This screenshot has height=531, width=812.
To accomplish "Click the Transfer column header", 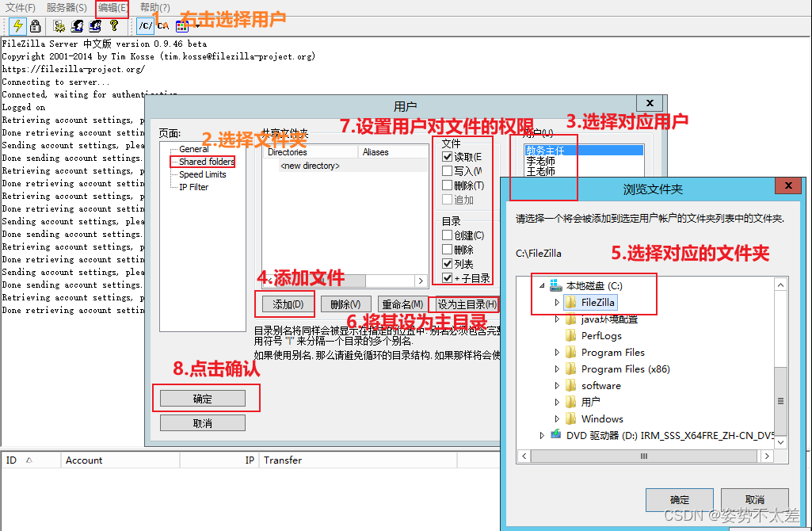I will 358,460.
